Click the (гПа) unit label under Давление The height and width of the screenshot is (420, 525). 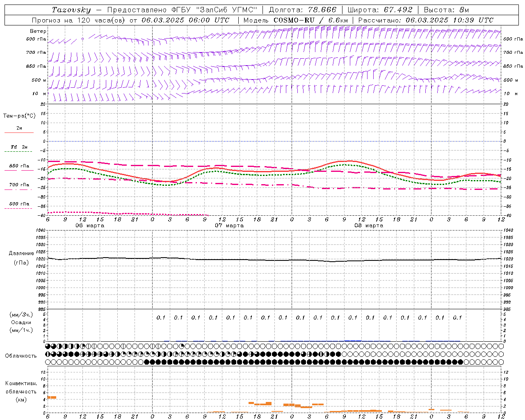21,262
